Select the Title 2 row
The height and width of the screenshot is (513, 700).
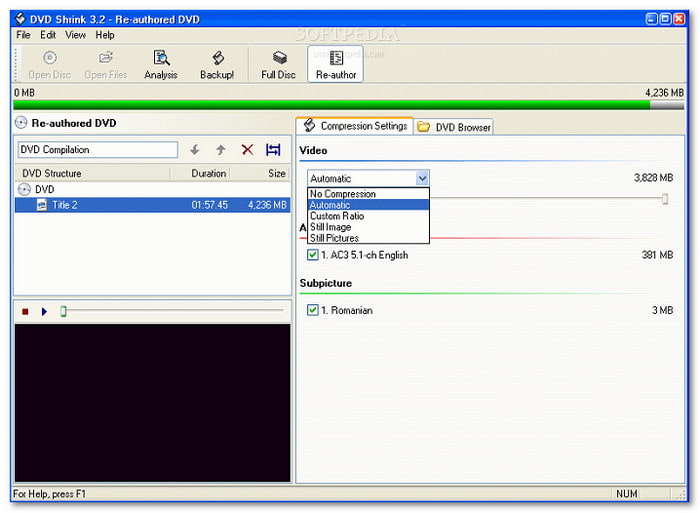152,205
